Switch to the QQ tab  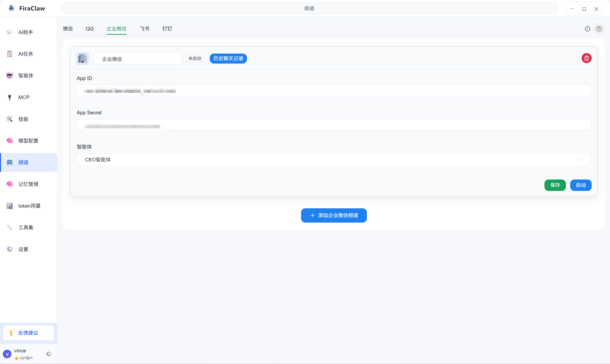90,29
